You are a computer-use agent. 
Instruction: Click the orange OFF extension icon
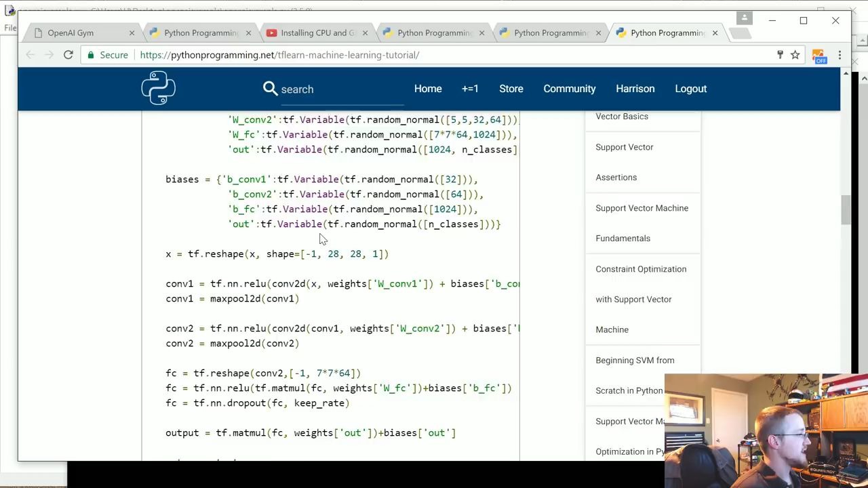(x=818, y=56)
